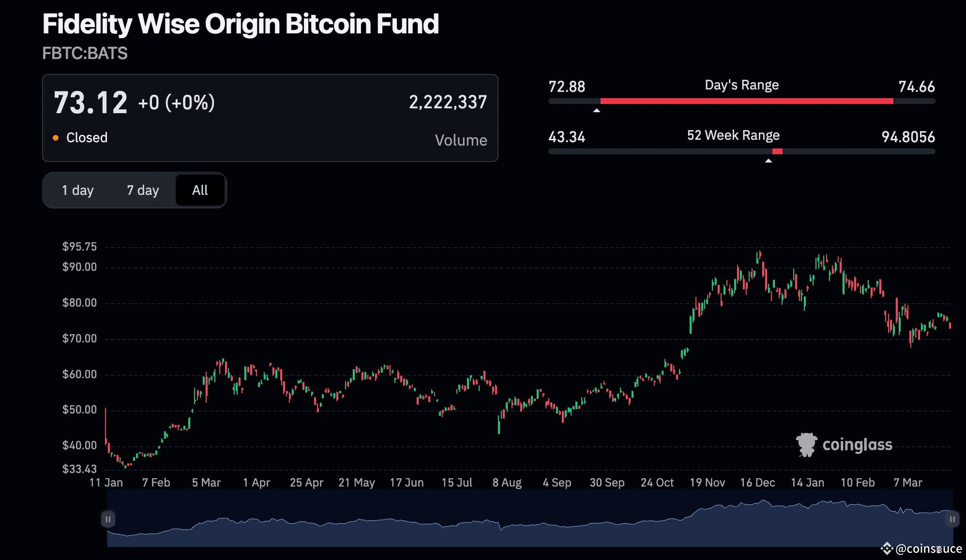Select the currently active All tab
Screen dimensions: 966x560
click(200, 190)
